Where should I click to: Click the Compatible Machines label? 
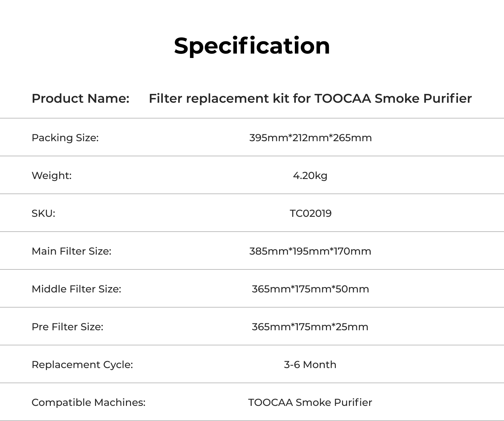coord(89,402)
